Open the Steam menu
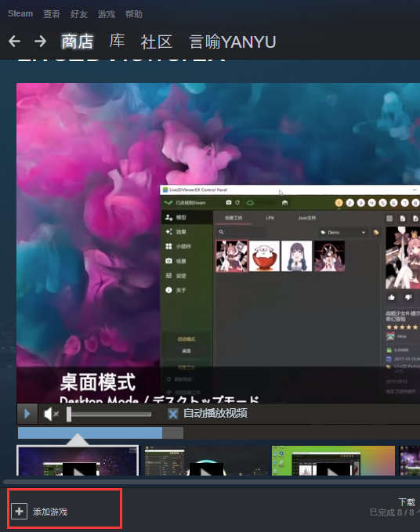Screen dimensions: 420x532 click(x=20, y=13)
